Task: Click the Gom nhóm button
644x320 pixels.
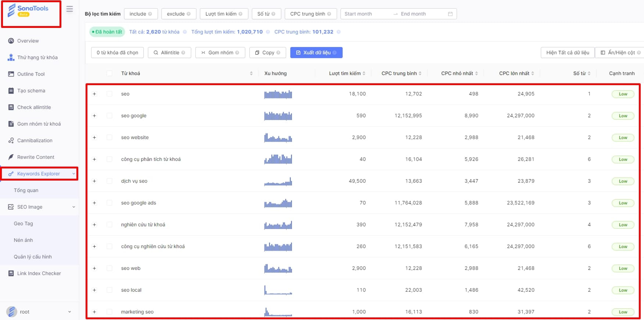Action: point(220,52)
